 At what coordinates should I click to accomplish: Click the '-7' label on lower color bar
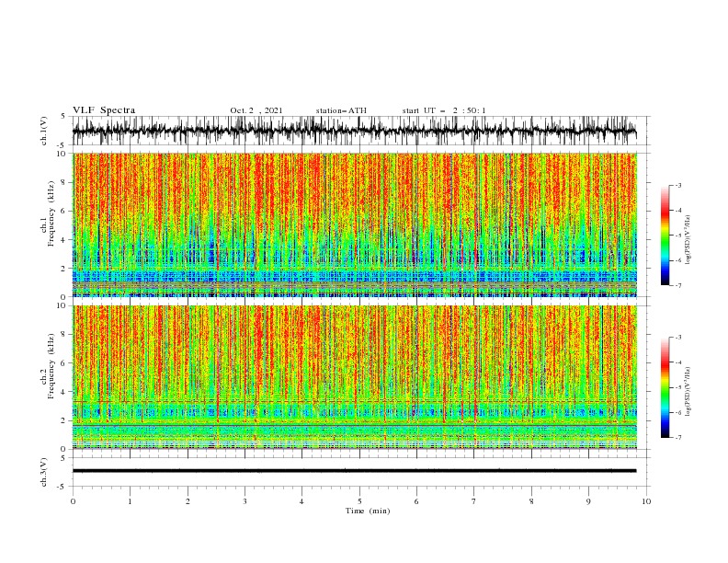pyautogui.click(x=678, y=438)
